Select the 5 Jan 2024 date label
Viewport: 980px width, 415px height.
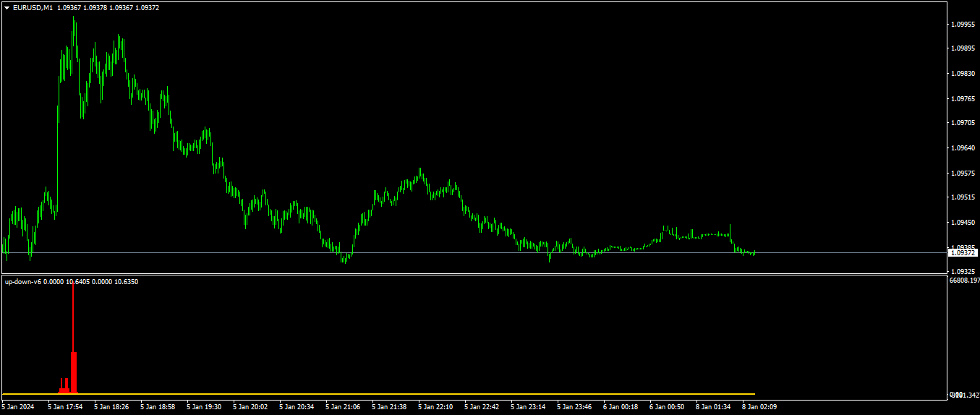(x=18, y=407)
